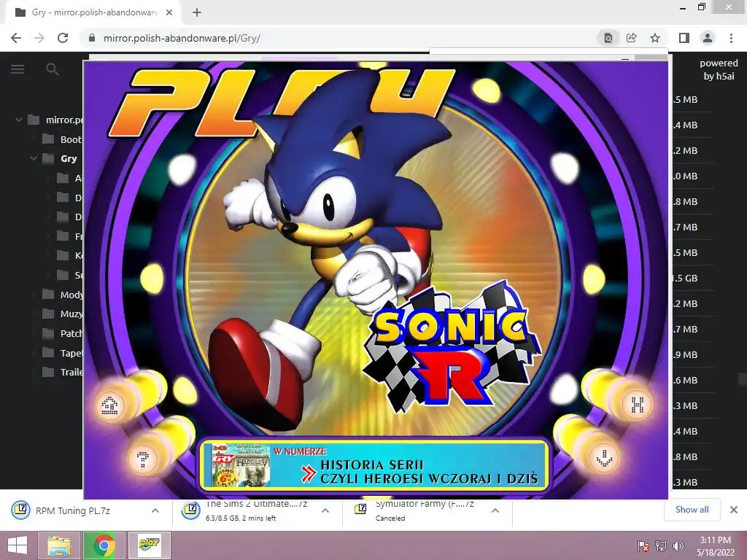Open the question mark help button

click(x=142, y=459)
